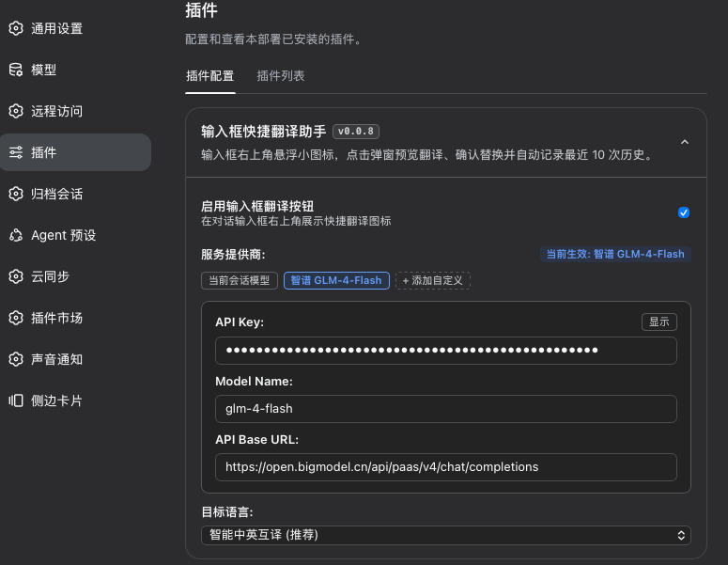Click the API Base URL field
The height and width of the screenshot is (565, 728).
[445, 467]
